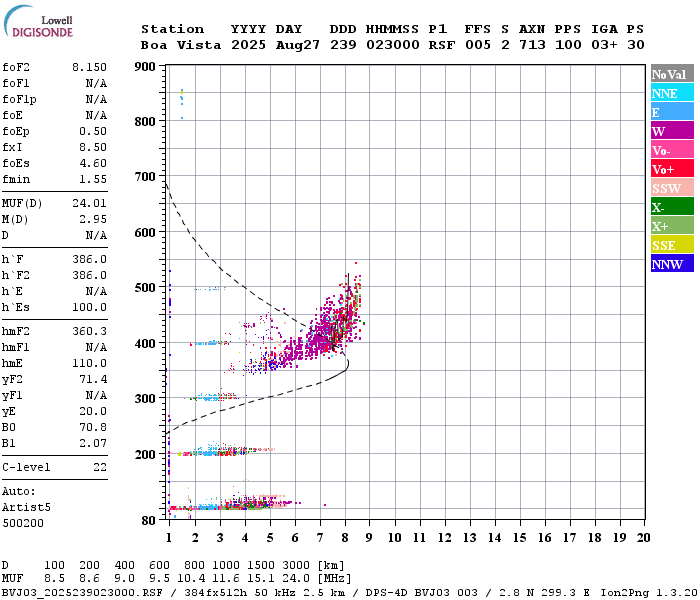
Task: Click the 023000 time in header
Action: tap(392, 45)
